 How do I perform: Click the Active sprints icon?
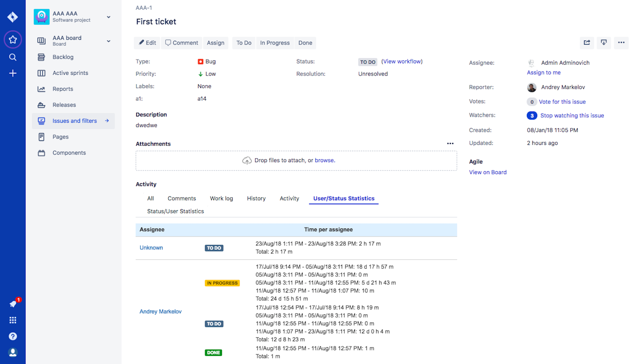[41, 73]
